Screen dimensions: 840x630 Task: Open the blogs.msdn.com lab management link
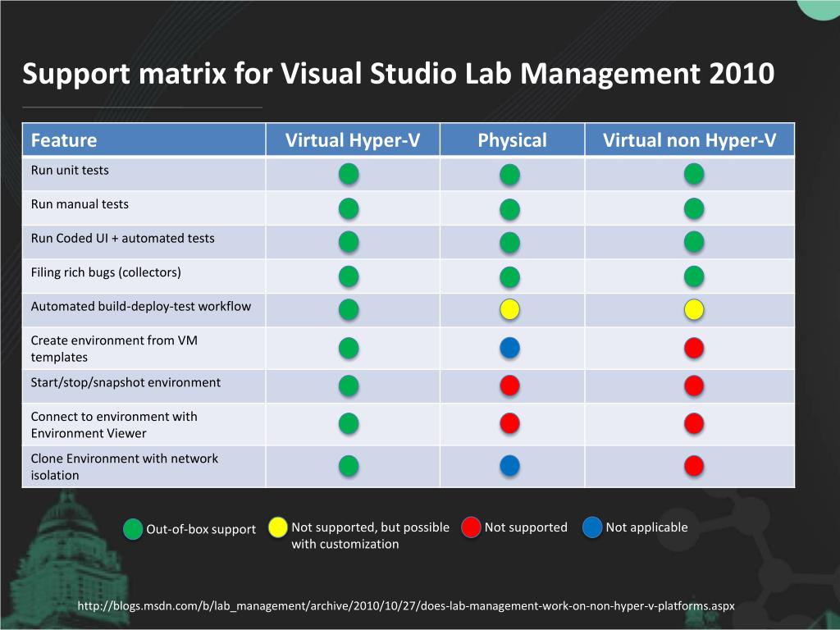tap(405, 606)
